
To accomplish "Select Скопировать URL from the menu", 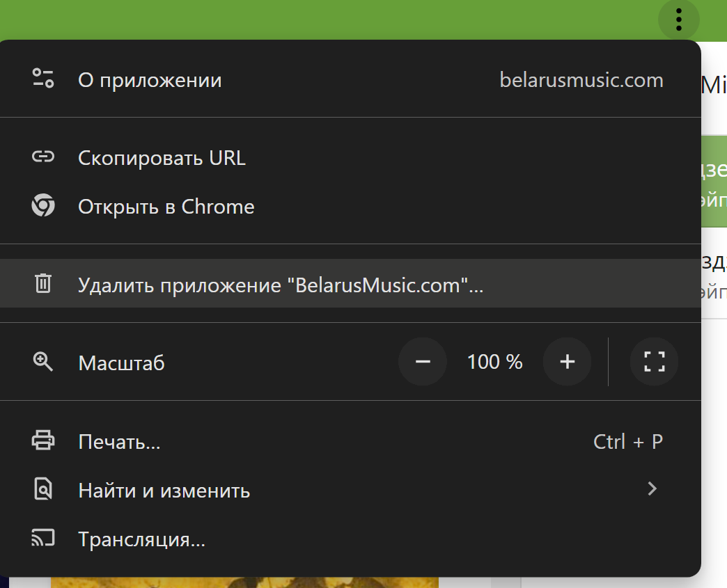I will (162, 158).
